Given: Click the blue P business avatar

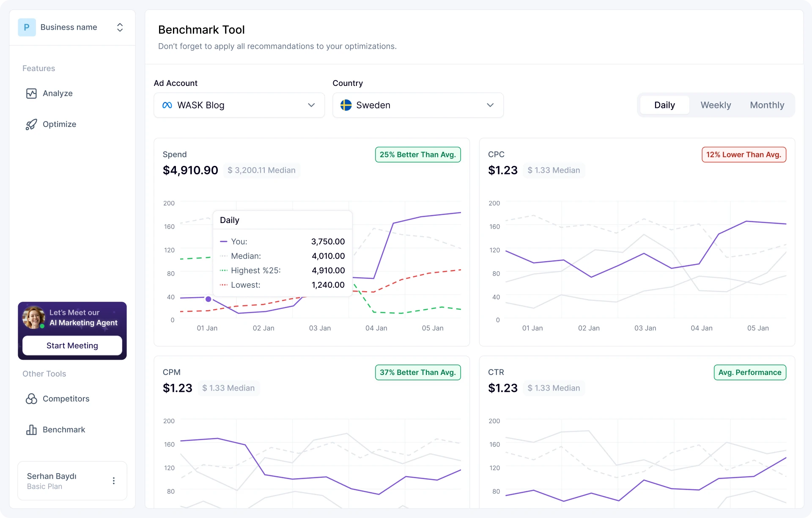Looking at the screenshot, I should 27,28.
